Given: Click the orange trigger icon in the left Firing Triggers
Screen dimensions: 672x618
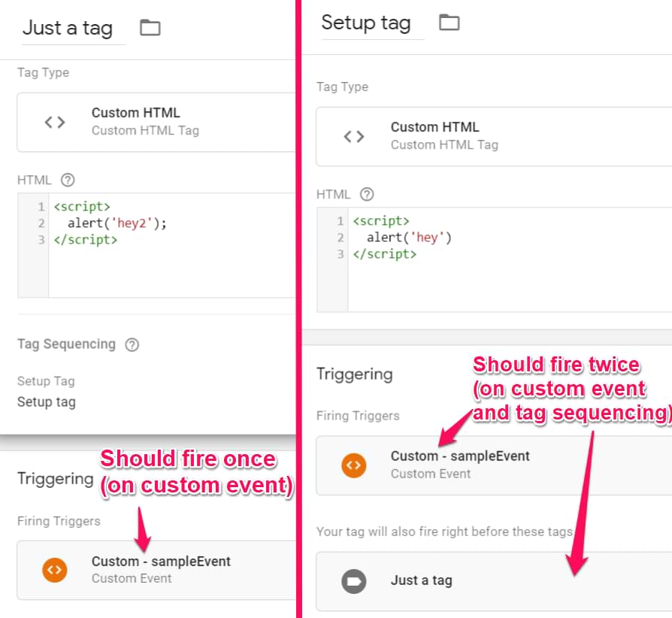Looking at the screenshot, I should tap(55, 570).
